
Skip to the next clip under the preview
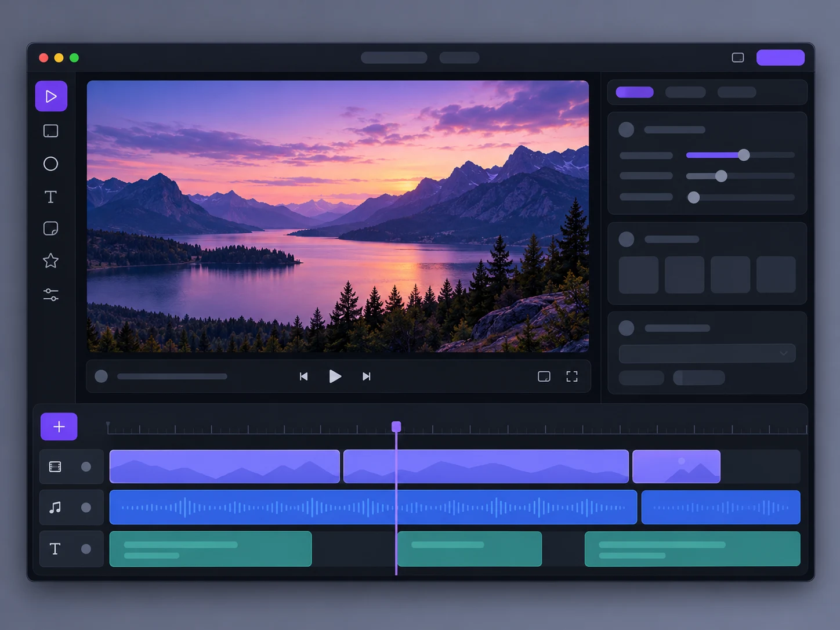[x=366, y=376]
